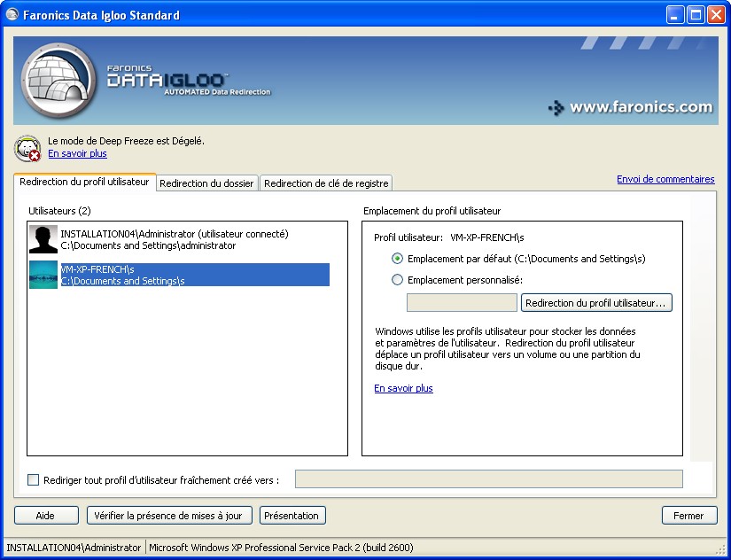This screenshot has height=560, width=731.
Task: Maximize the Data Igloo window
Action: pos(696,15)
